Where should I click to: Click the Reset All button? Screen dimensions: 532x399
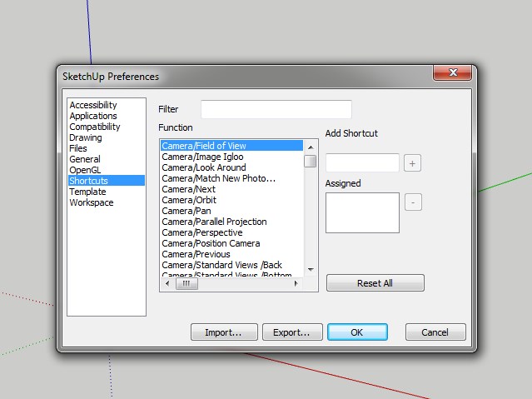[375, 283]
